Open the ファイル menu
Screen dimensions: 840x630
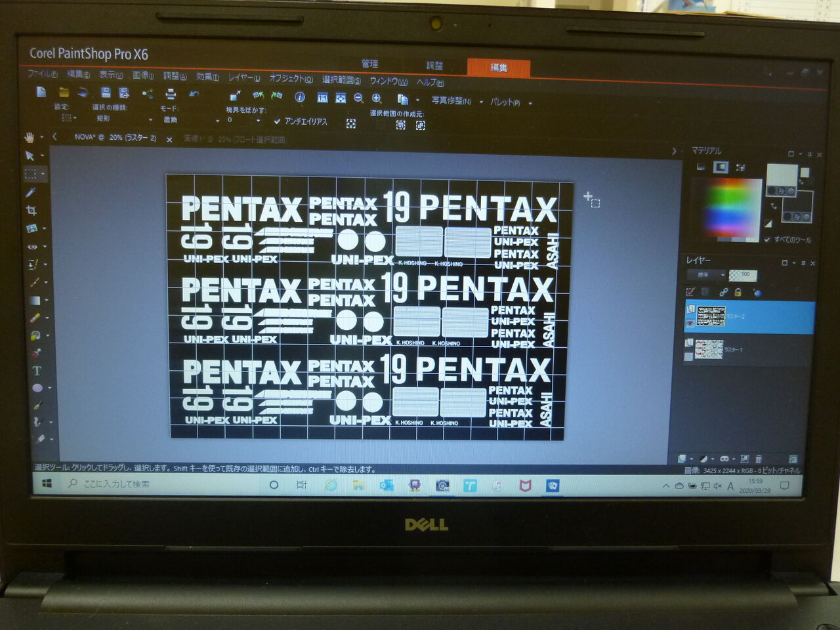point(42,74)
